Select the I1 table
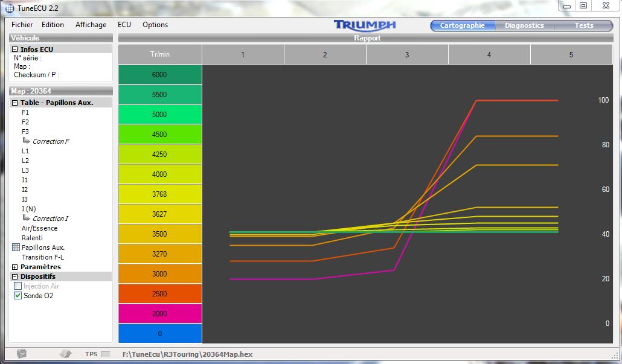The height and width of the screenshot is (364, 622). [25, 180]
